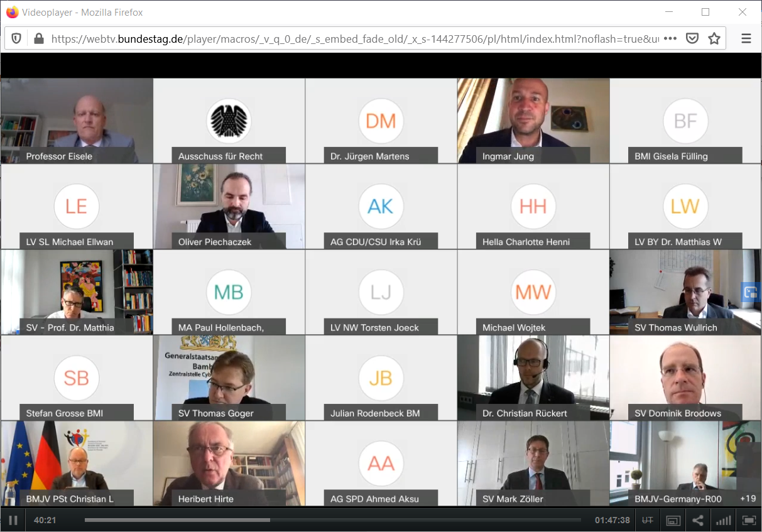The width and height of the screenshot is (762, 532).
Task: Open the embed/window mode icon in player bar
Action: tap(673, 520)
